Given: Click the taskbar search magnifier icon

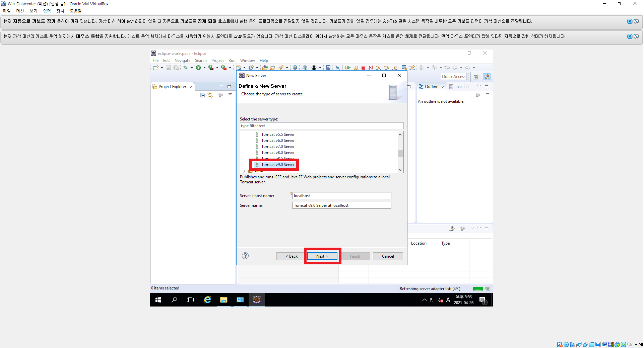Looking at the screenshot, I should (174, 300).
